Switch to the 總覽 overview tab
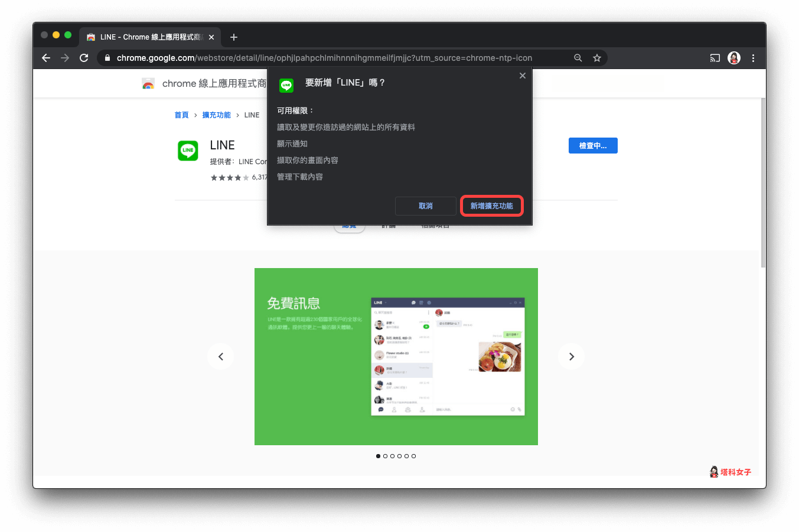This screenshot has width=799, height=532. [349, 224]
